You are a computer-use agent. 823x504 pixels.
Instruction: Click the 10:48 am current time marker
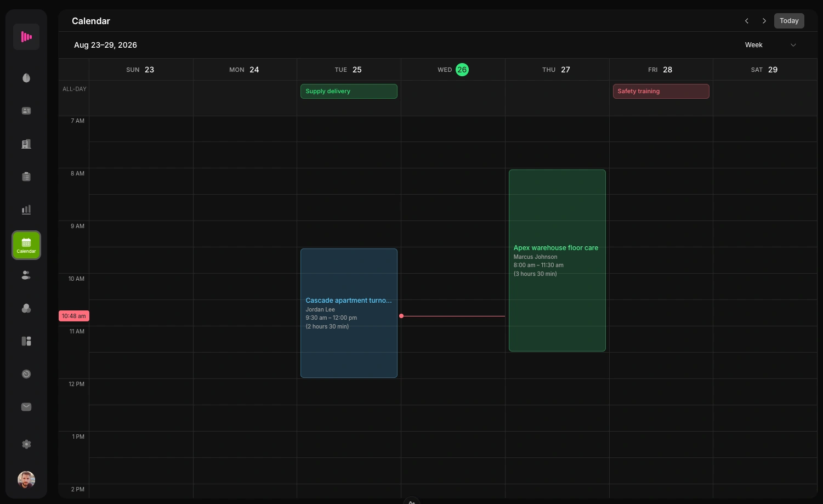tap(74, 316)
